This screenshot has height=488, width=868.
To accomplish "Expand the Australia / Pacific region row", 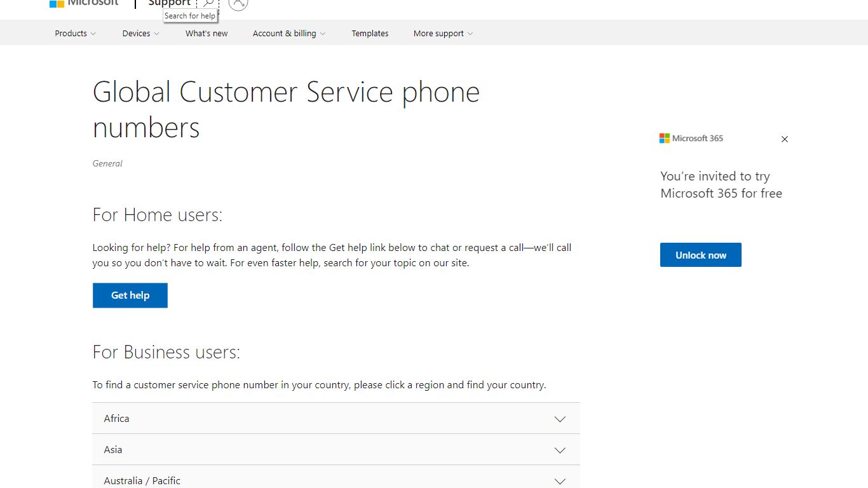I will point(336,478).
